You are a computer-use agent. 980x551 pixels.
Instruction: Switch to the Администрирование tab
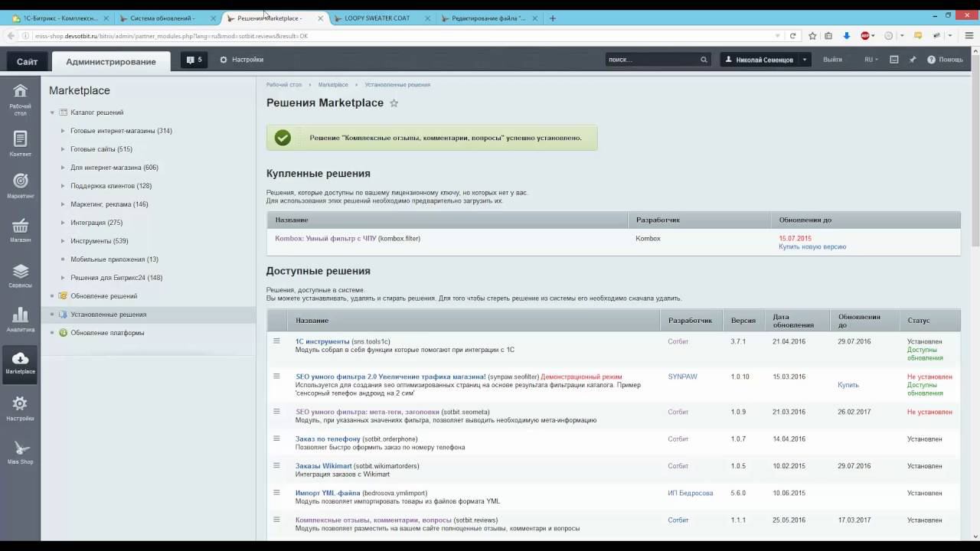(x=111, y=62)
